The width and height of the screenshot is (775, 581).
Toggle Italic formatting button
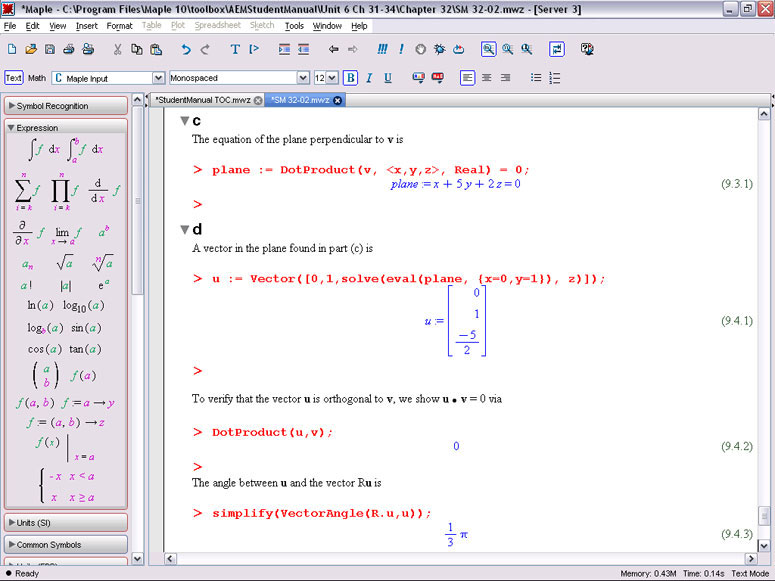(368, 77)
